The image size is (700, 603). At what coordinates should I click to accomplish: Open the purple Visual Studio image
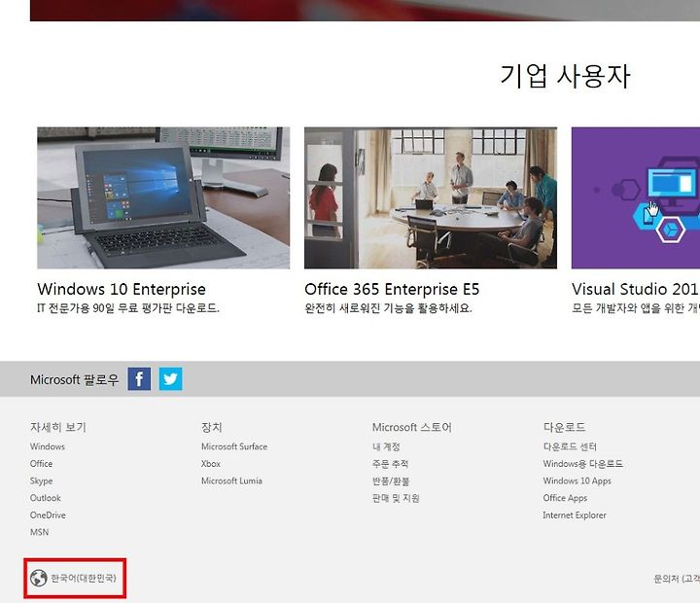[636, 197]
